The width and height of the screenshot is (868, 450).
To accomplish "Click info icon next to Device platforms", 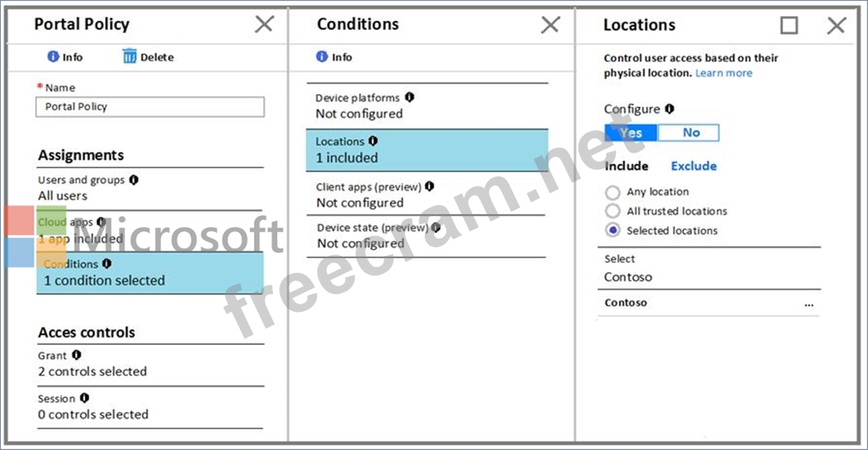I will point(410,97).
